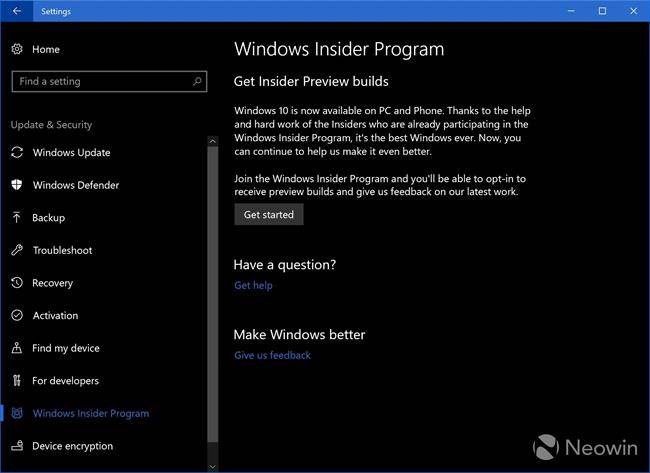The image size is (650, 473).
Task: Click the Windows Insider Program cat icon
Action: tap(17, 413)
